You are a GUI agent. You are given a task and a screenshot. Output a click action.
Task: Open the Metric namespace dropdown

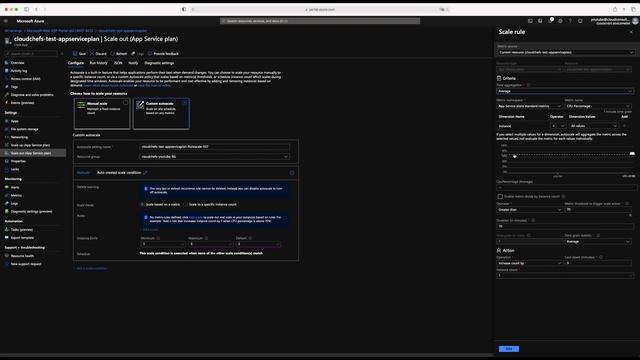tap(529, 106)
